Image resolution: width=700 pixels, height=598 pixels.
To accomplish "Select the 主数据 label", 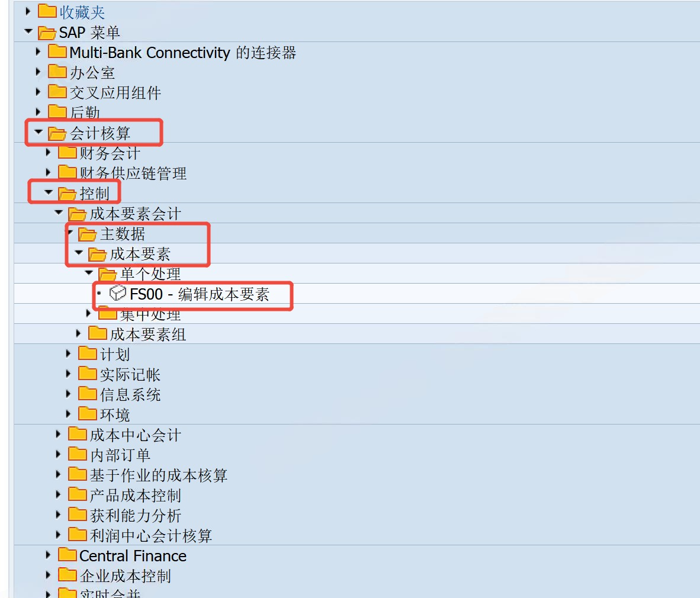I will point(123,234).
